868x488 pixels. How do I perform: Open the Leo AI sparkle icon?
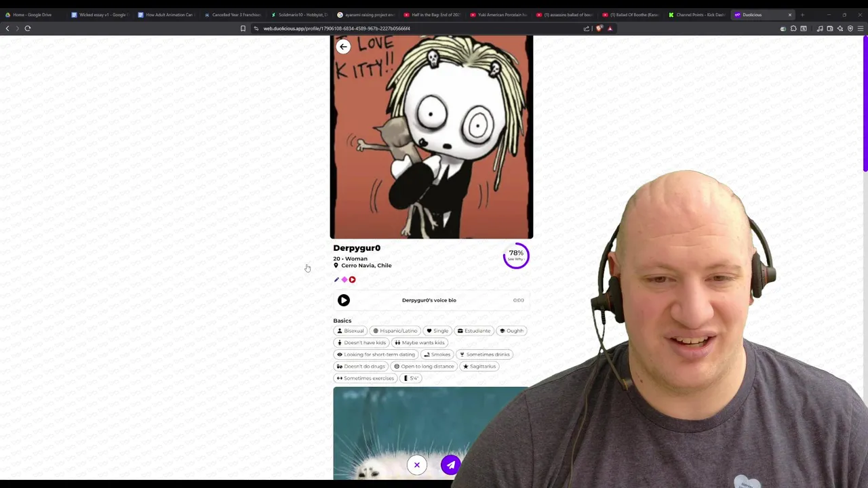[x=840, y=28]
